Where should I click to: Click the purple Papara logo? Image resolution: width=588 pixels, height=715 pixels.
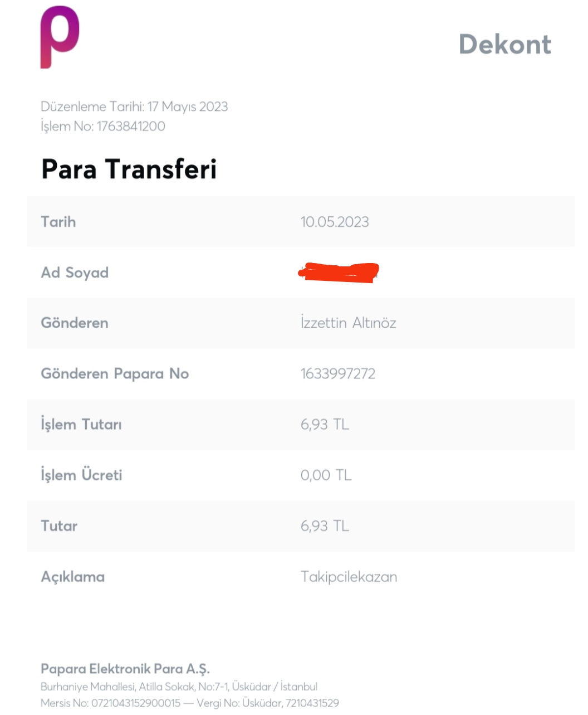[x=60, y=37]
